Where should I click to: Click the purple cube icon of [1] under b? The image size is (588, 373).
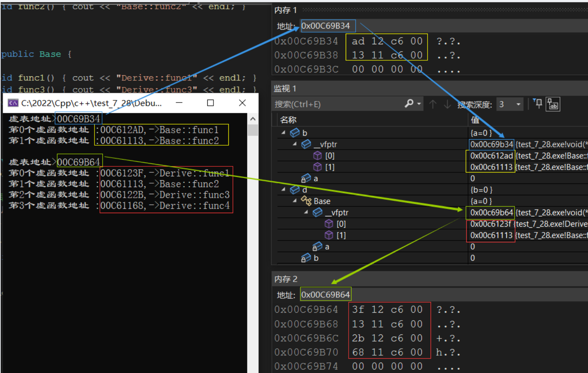pyautogui.click(x=318, y=167)
